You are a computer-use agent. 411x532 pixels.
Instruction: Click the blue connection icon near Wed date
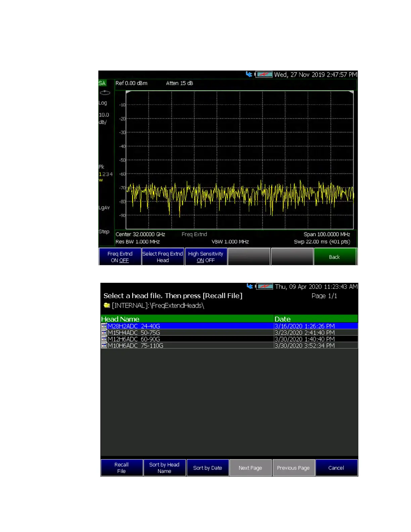[249, 74]
